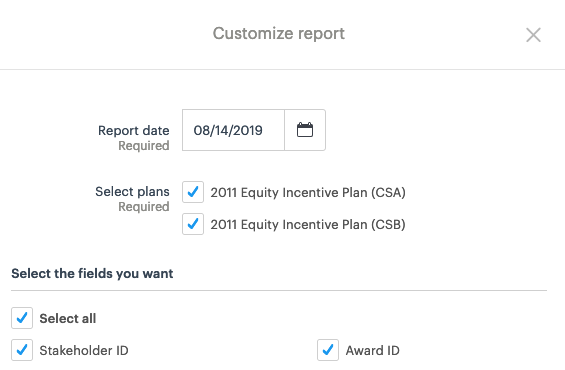Uncheck the Stakeholder ID field checkbox
This screenshot has height=370, width=565.
[22, 350]
